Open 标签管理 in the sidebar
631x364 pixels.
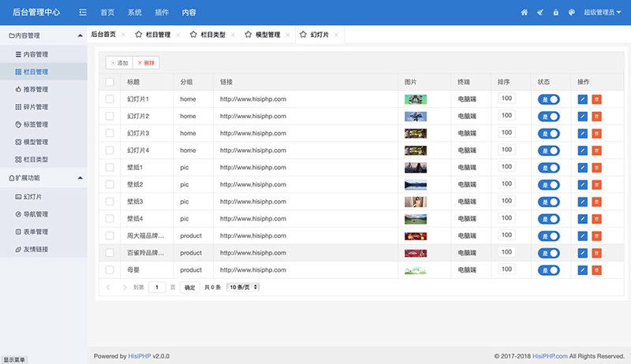coord(43,124)
